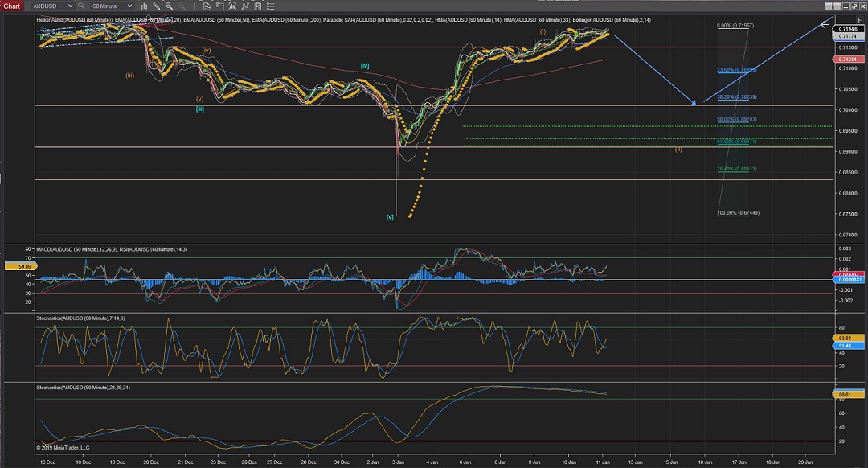Select the Stochastics 7,14,3 indicator label
Screen dimensions: 868x468
[x=81, y=318]
